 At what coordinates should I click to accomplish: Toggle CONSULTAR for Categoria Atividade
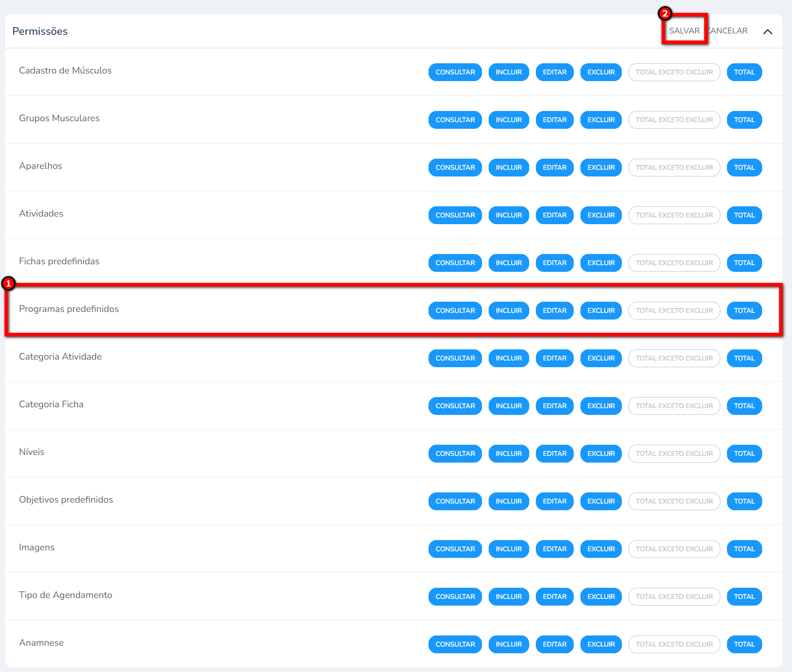click(455, 358)
